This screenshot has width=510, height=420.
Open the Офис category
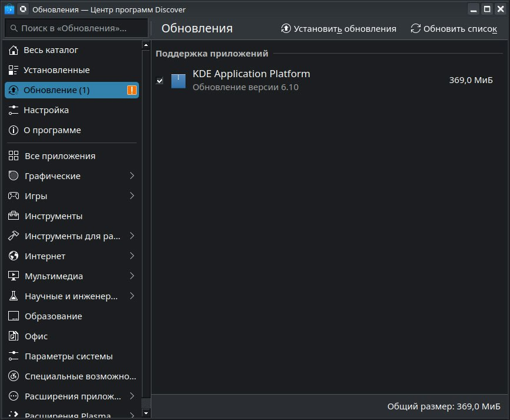72,336
